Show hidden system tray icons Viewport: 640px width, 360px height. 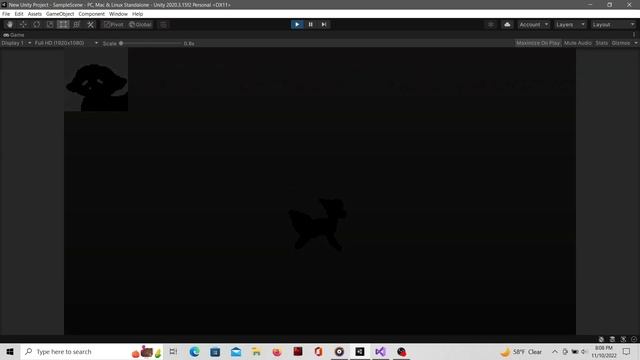[x=555, y=351]
